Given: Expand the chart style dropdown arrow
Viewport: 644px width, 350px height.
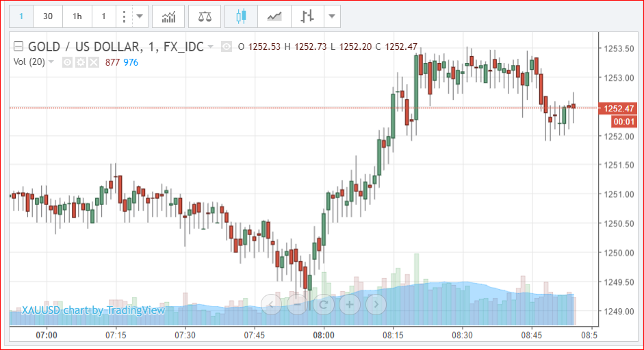Looking at the screenshot, I should 332,16.
